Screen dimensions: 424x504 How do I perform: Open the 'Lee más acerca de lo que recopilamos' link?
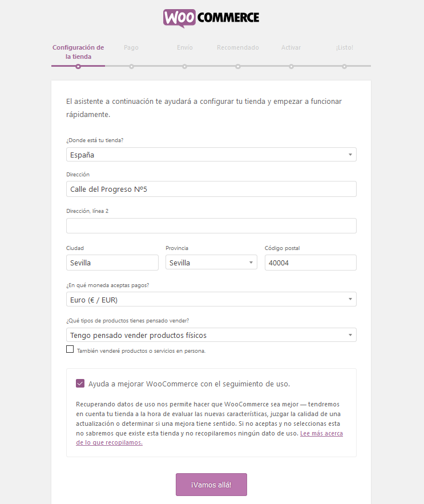321,434
